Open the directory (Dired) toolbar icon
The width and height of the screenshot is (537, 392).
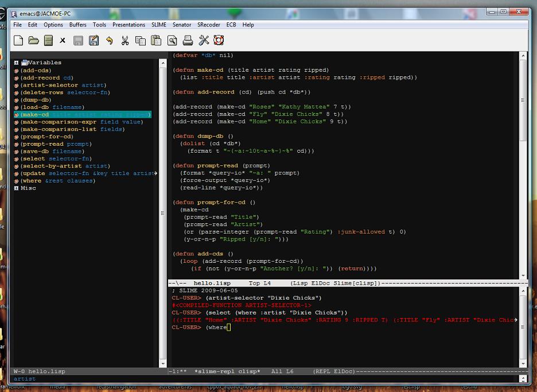(x=48, y=40)
